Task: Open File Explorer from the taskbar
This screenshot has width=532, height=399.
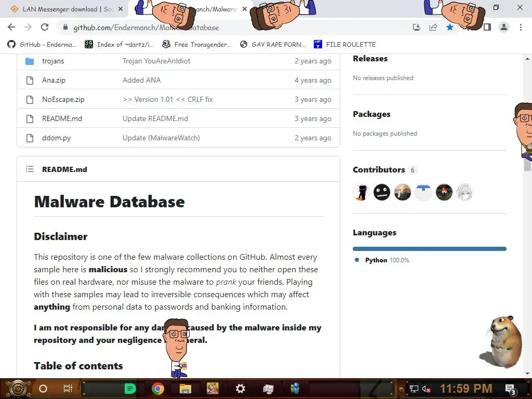Action: click(x=185, y=389)
